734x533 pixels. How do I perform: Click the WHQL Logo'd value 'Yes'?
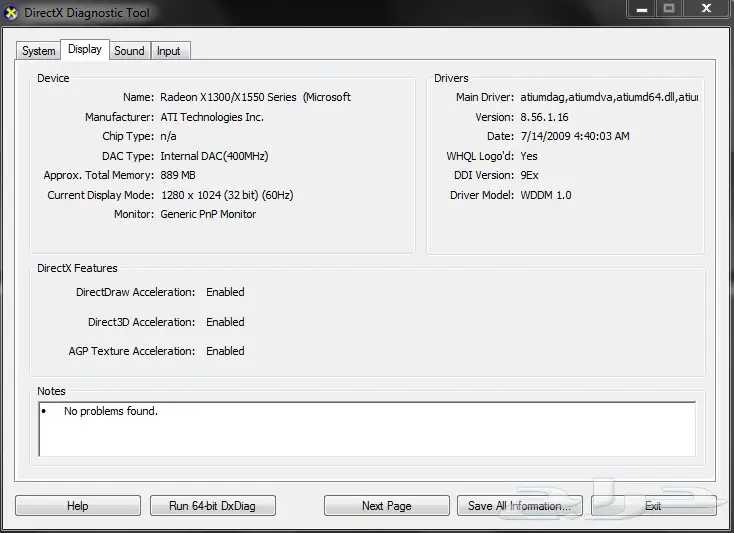(x=529, y=156)
